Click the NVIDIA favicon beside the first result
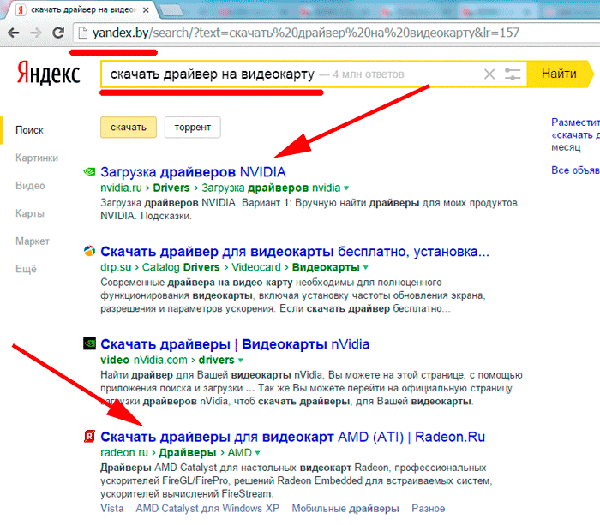 (x=89, y=172)
